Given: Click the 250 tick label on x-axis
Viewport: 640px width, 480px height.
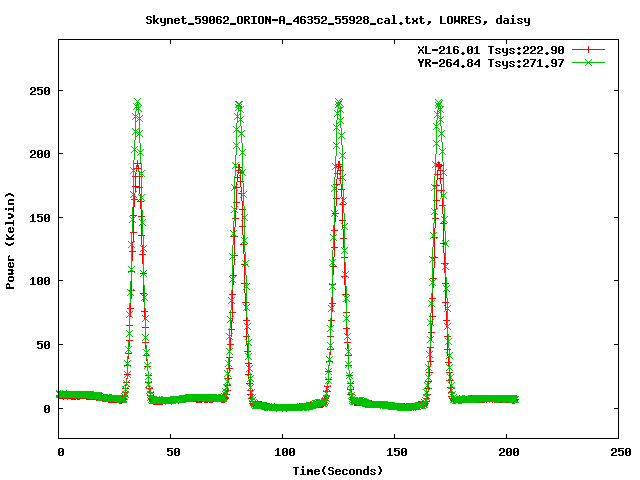Looking at the screenshot, I should (618, 453).
